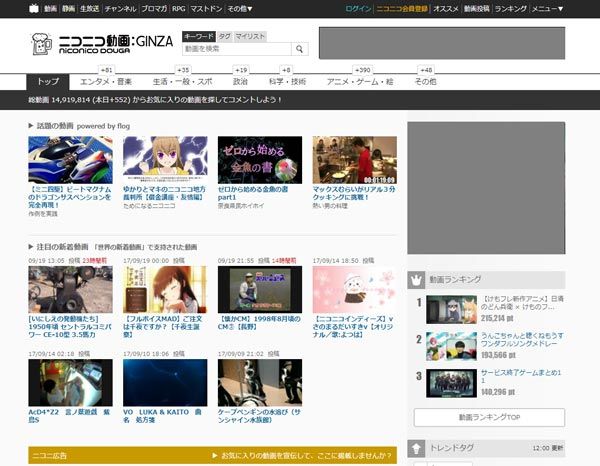Click the triangle icon beside 注目の新着動画
This screenshot has height=466, width=600.
click(x=32, y=246)
